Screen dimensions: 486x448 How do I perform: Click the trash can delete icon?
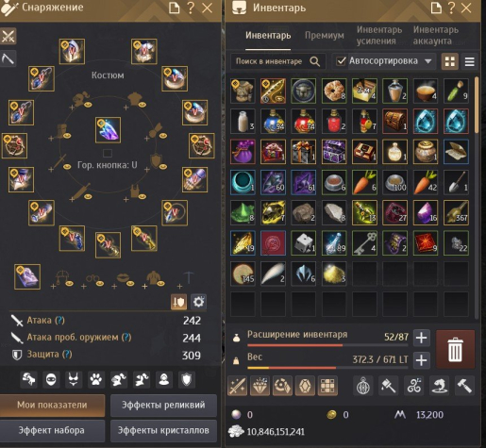point(455,349)
